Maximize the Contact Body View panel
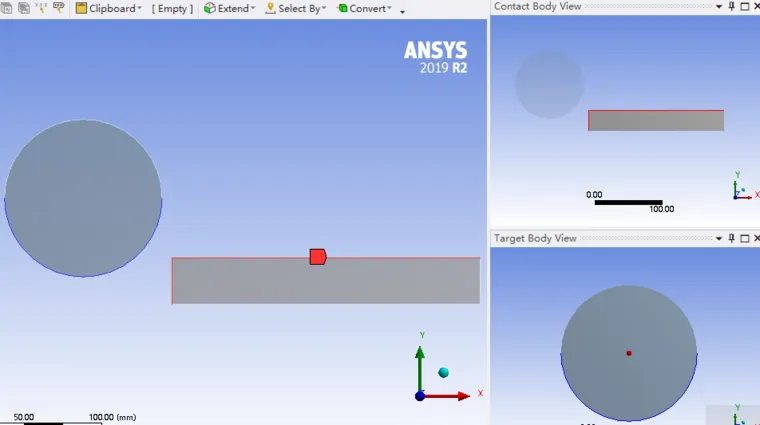The image size is (760, 425). coord(745,7)
